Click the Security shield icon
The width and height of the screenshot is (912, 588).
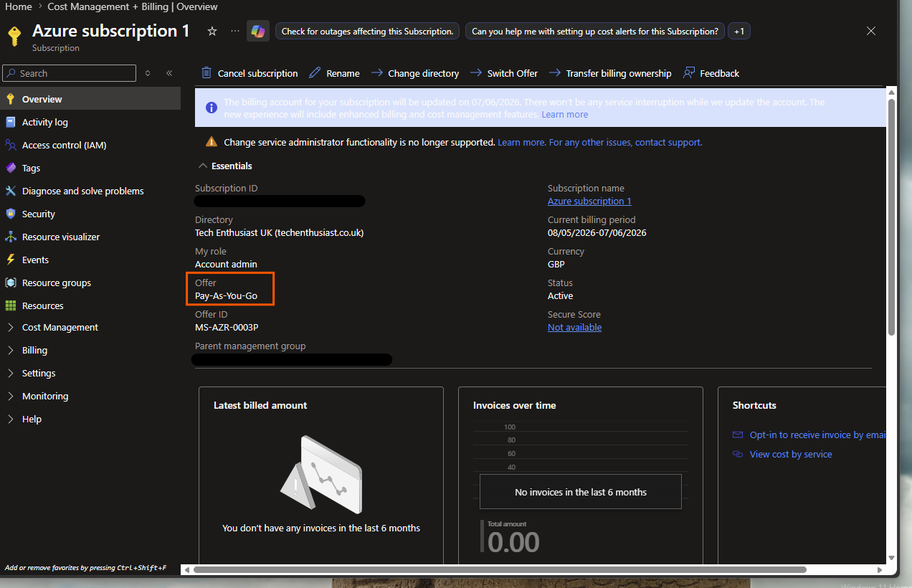click(10, 214)
